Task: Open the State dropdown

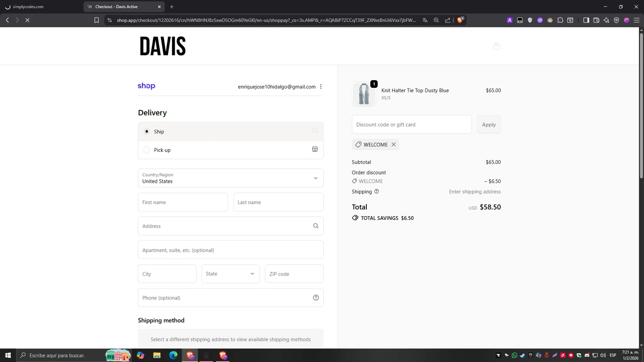Action: click(231, 274)
